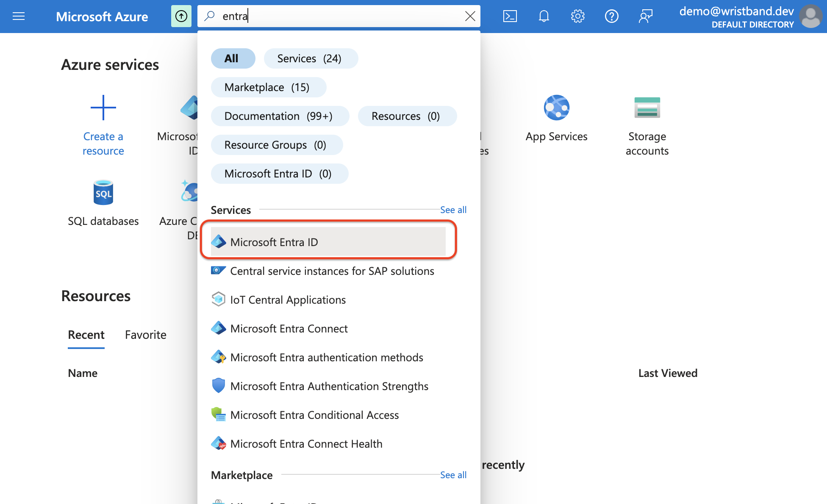Click Documentation (99+) filter category

(277, 116)
